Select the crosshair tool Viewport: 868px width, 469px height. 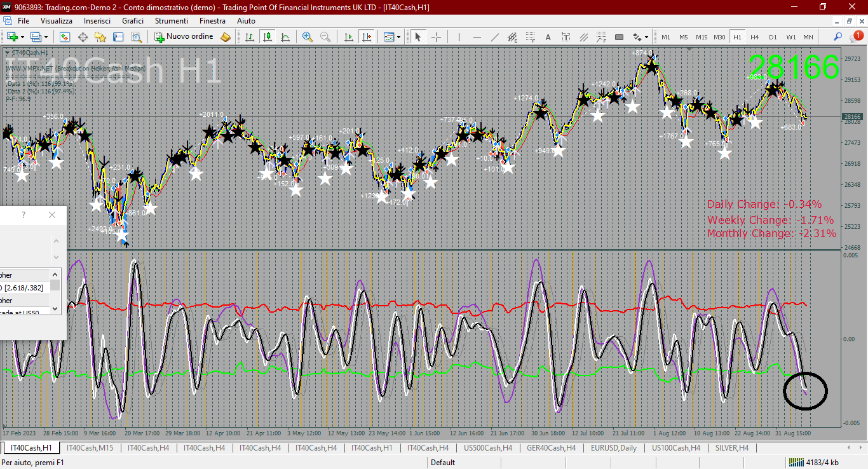tap(437, 37)
